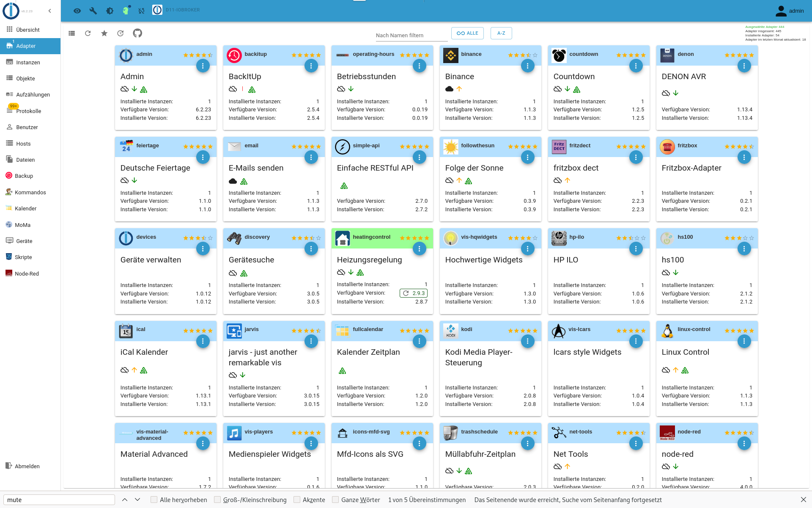
Task: Go to next find match arrow
Action: tap(137, 500)
